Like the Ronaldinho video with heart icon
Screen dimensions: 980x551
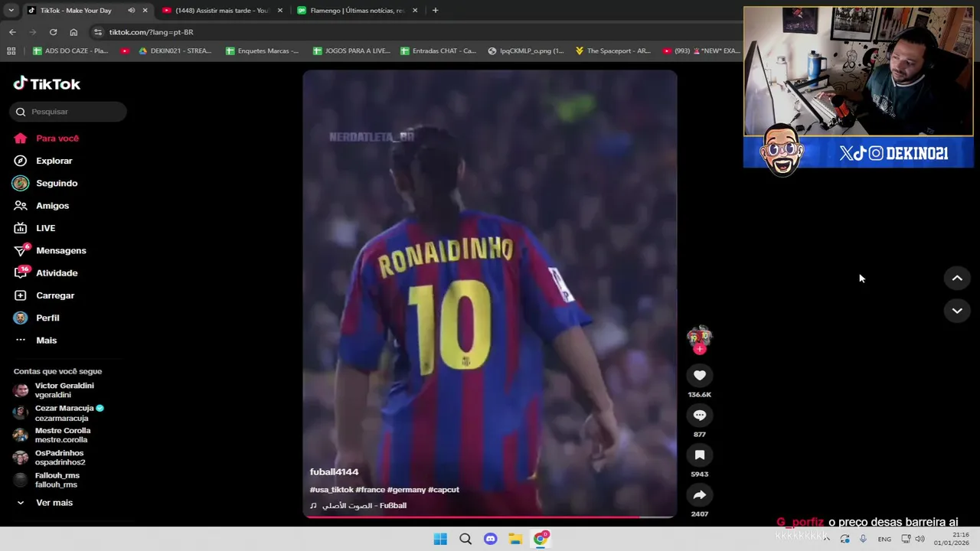[699, 375]
